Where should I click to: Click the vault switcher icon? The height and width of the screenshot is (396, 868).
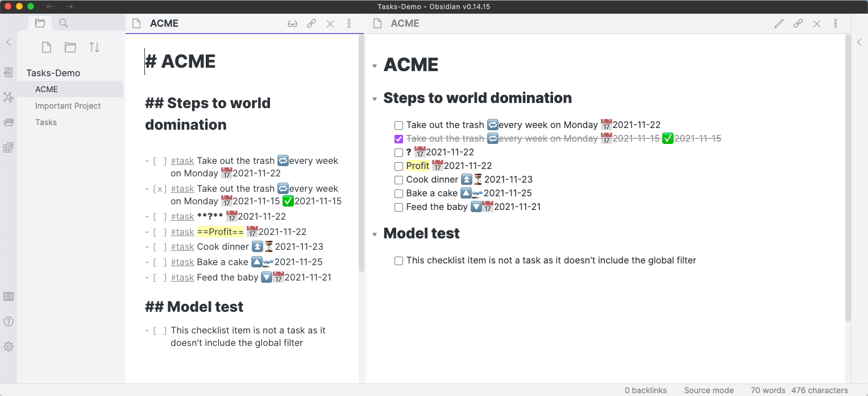pyautogui.click(x=9, y=296)
